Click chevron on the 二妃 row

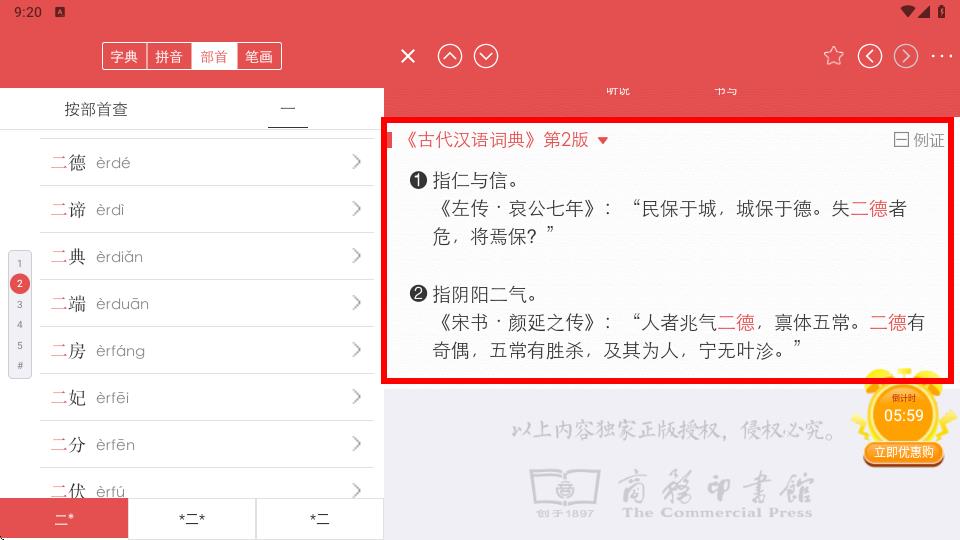pos(357,397)
